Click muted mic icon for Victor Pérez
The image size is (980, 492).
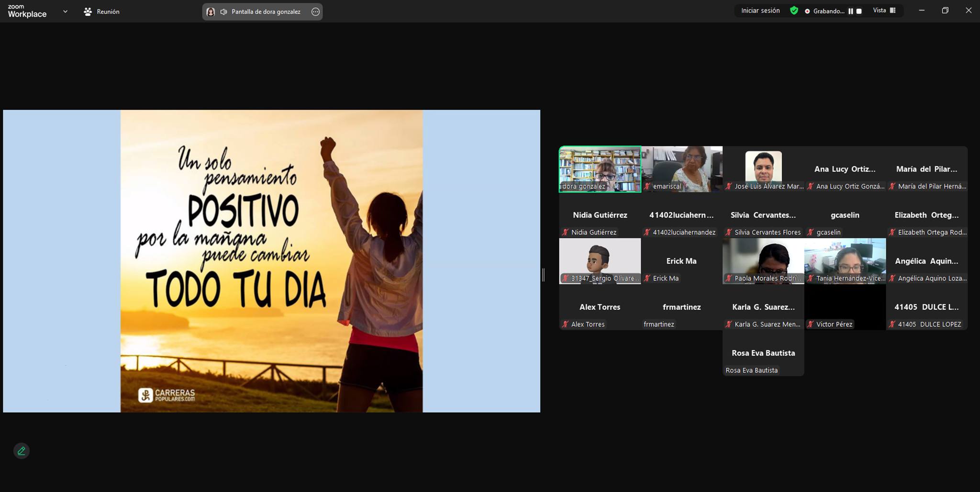pos(810,324)
